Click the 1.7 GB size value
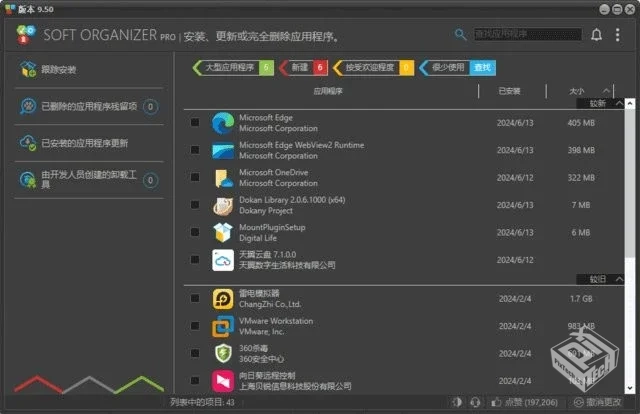640x414 pixels. tap(581, 299)
